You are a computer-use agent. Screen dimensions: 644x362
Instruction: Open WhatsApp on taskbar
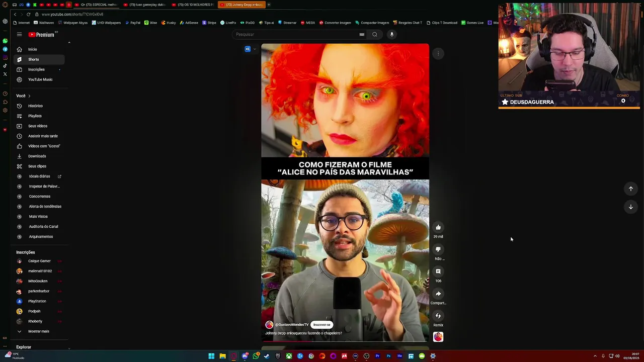[x=256, y=356]
